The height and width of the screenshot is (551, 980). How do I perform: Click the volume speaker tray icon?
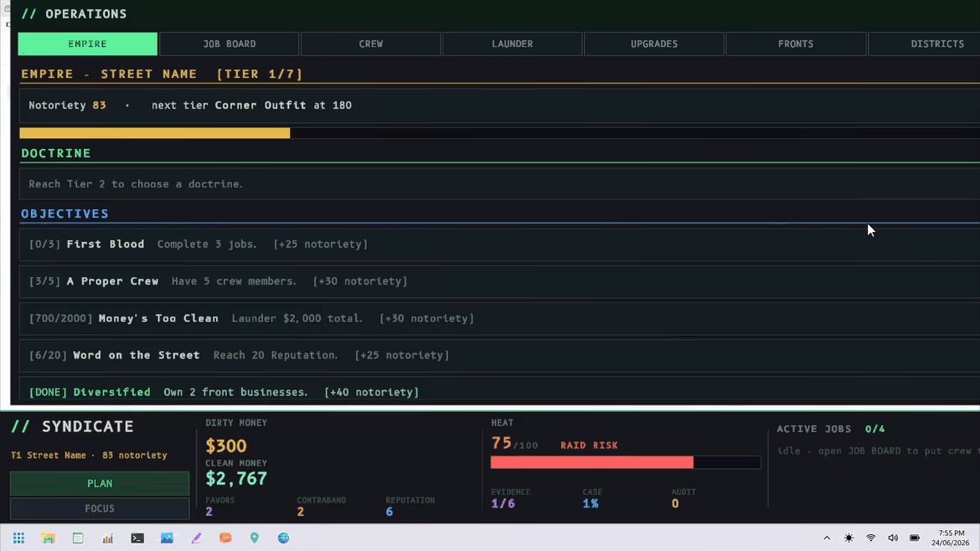click(x=893, y=538)
